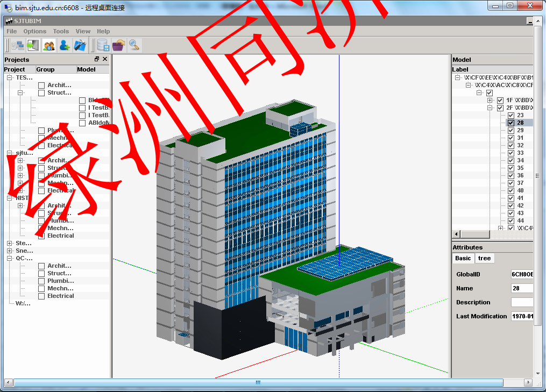
Task: Click the purple open folder icon
Action: coord(118,45)
